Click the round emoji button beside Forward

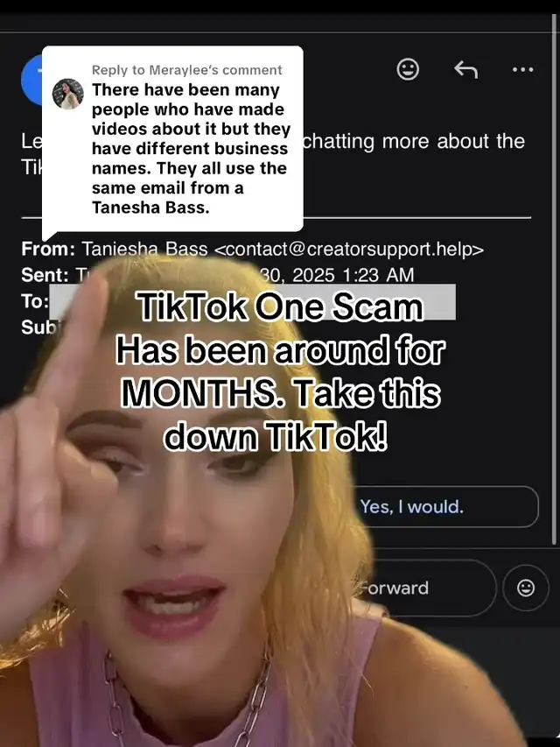point(526,588)
